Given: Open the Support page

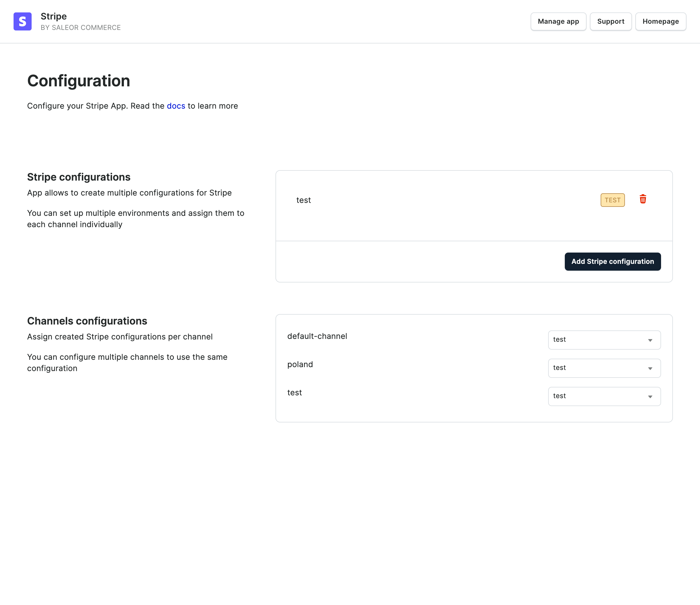Looking at the screenshot, I should pos(611,21).
